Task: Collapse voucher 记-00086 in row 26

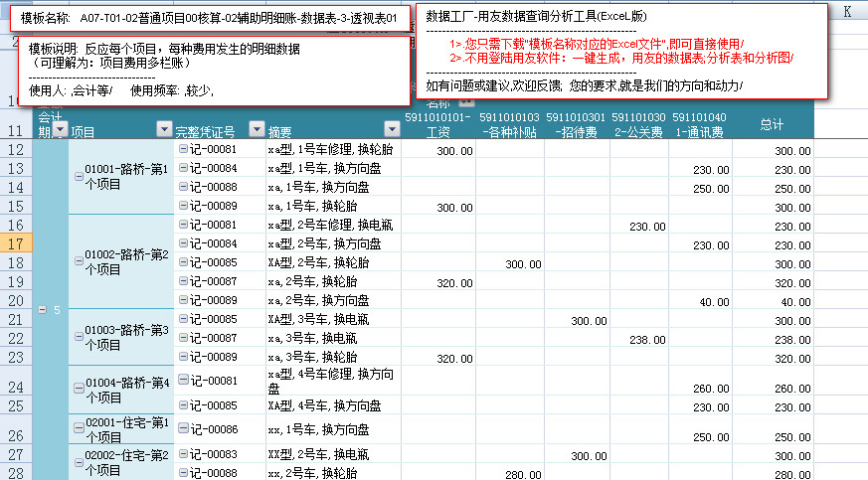Action: point(183,428)
